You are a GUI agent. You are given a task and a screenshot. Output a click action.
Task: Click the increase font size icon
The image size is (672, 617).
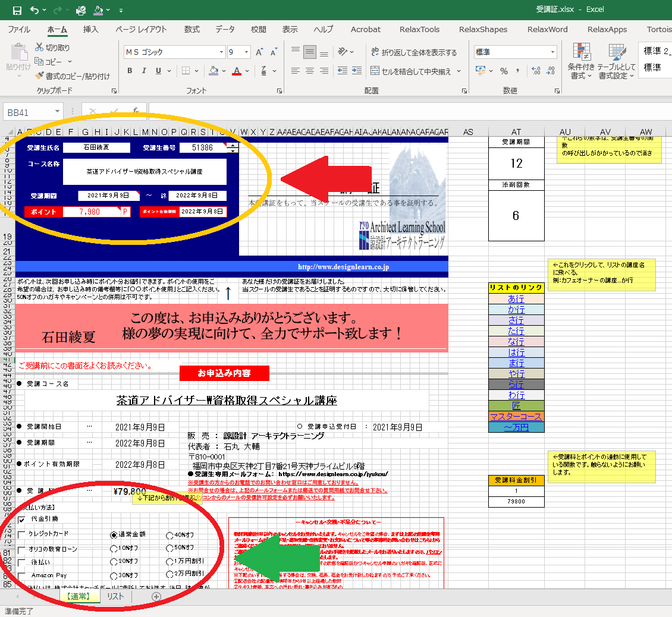pyautogui.click(x=259, y=52)
